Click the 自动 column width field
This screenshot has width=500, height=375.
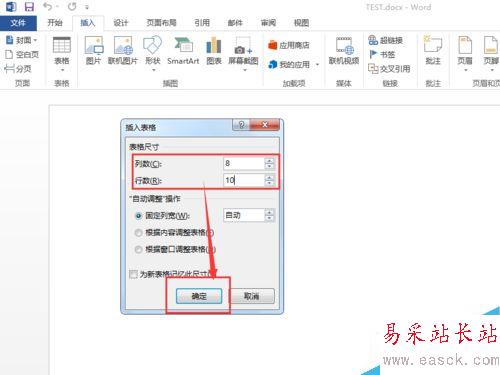[x=244, y=215]
